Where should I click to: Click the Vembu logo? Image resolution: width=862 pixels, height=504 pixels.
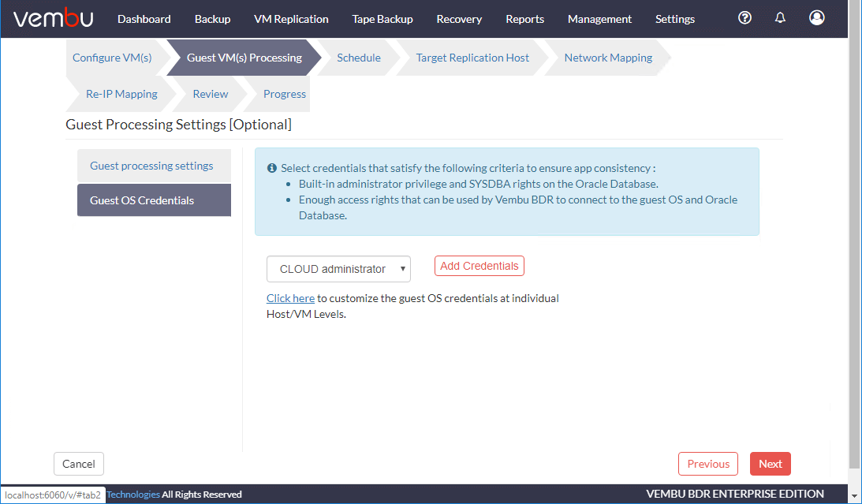(54, 19)
